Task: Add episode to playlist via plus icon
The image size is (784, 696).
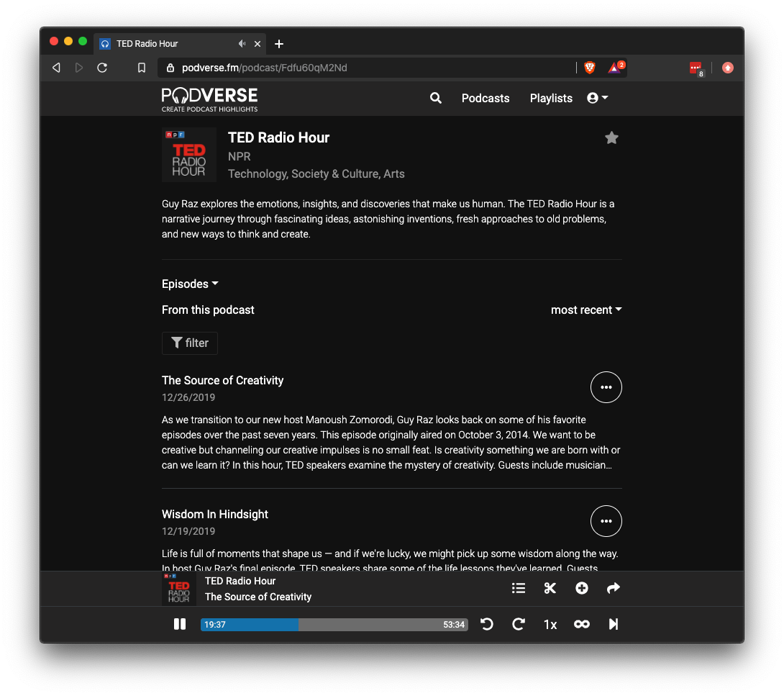Action: pyautogui.click(x=582, y=588)
